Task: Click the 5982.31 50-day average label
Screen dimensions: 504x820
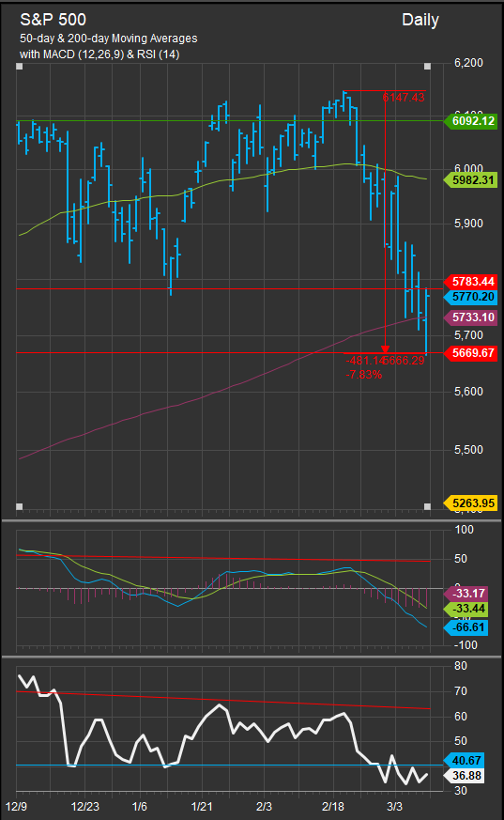Action: (x=470, y=180)
